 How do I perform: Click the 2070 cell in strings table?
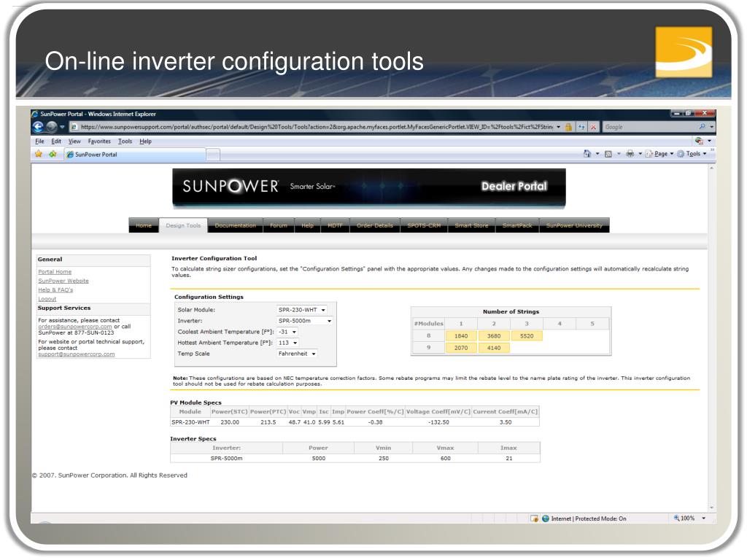pos(461,348)
